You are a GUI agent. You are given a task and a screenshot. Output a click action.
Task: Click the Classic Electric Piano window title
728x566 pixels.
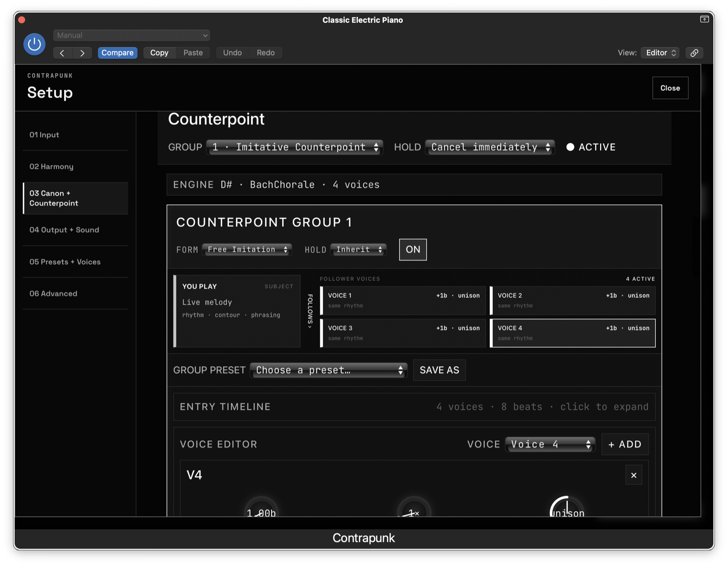point(363,20)
